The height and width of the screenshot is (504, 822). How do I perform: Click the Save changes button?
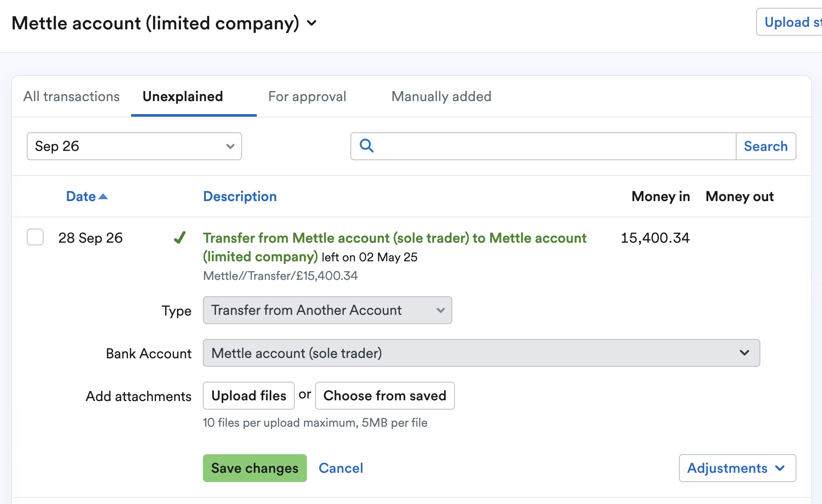(255, 468)
